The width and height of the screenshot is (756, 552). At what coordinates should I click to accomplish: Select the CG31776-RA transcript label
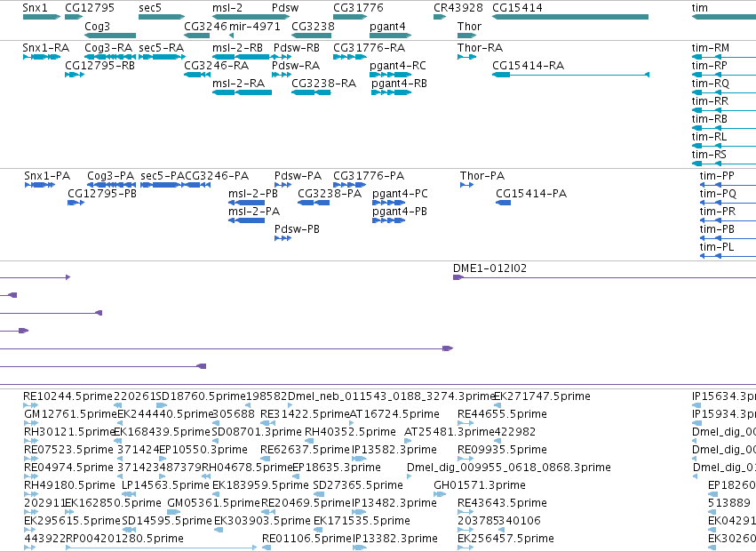[x=370, y=48]
